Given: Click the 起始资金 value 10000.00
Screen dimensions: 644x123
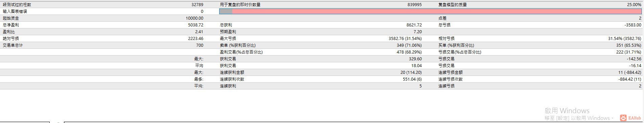Looking at the screenshot, I should tap(194, 18).
